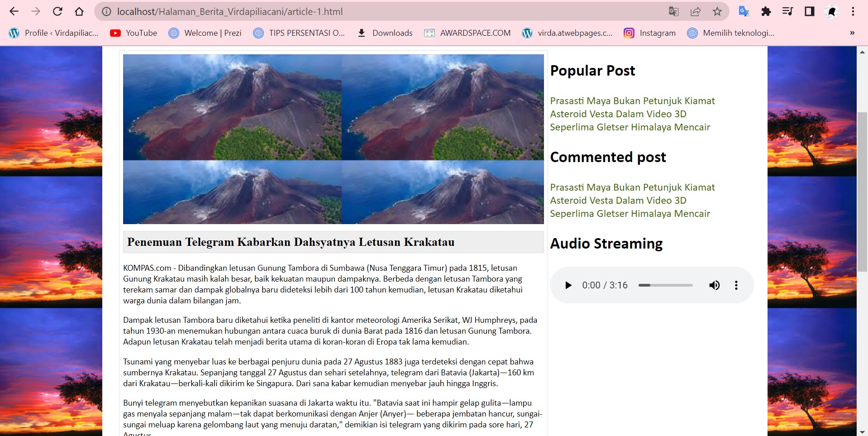Play the audio streaming track

tap(568, 285)
